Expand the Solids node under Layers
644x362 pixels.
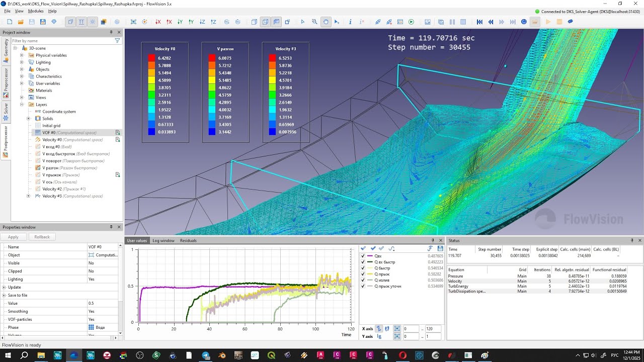(29, 119)
